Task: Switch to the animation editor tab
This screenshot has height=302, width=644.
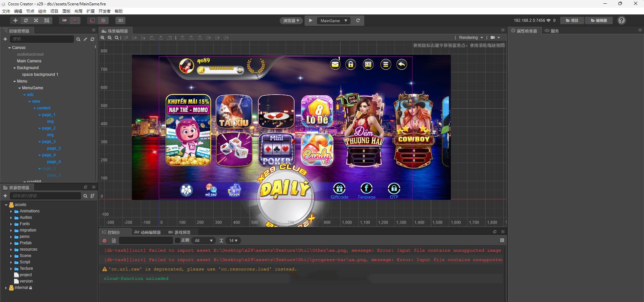Action: coord(148,232)
